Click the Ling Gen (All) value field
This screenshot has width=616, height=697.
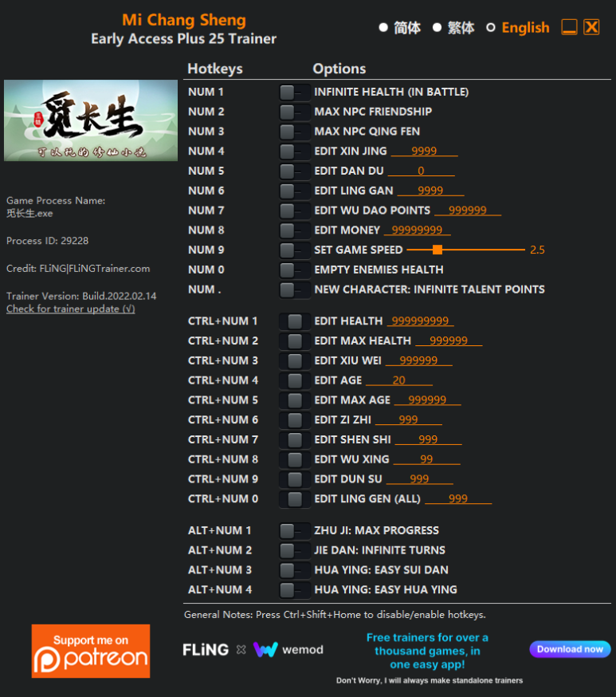(458, 498)
